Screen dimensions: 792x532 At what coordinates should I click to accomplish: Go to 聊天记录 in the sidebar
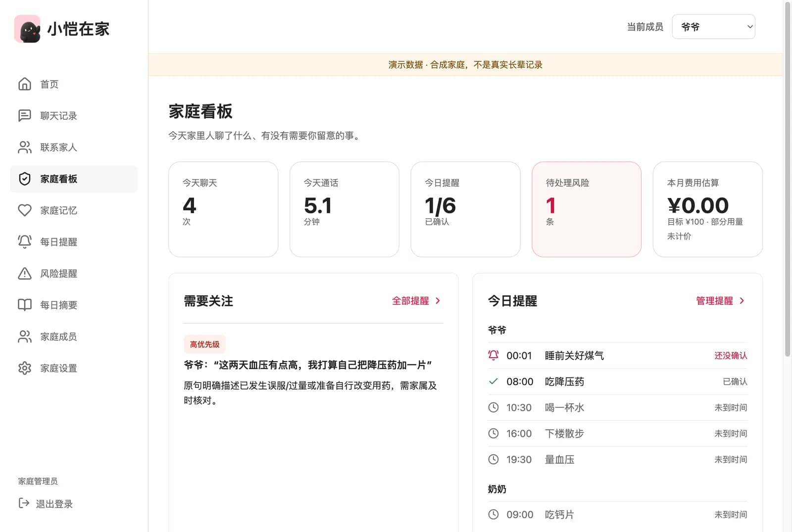point(74,116)
